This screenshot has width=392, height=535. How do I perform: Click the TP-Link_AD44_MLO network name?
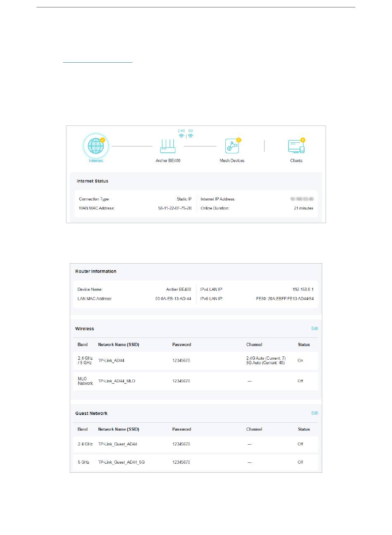[x=117, y=381]
